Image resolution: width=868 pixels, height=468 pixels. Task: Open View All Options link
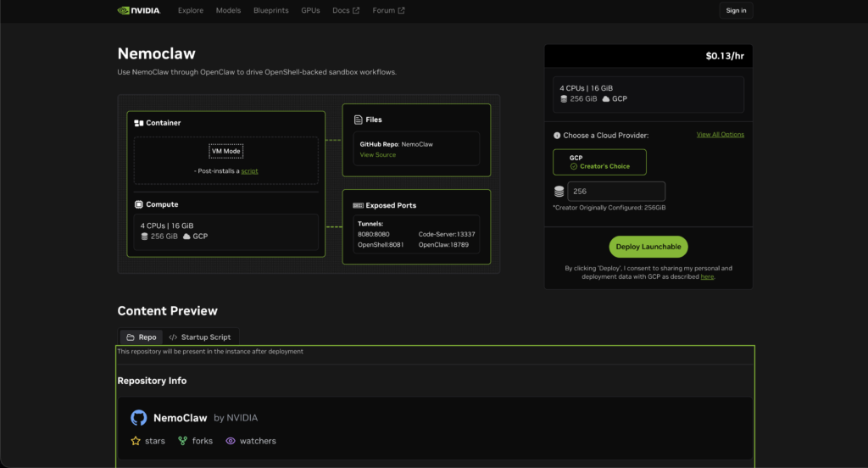pos(720,135)
